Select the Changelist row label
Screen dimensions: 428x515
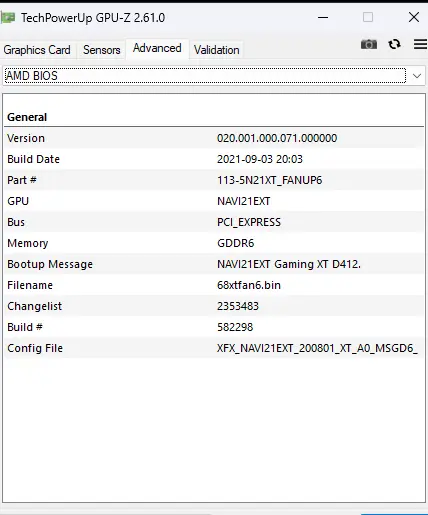(35, 306)
